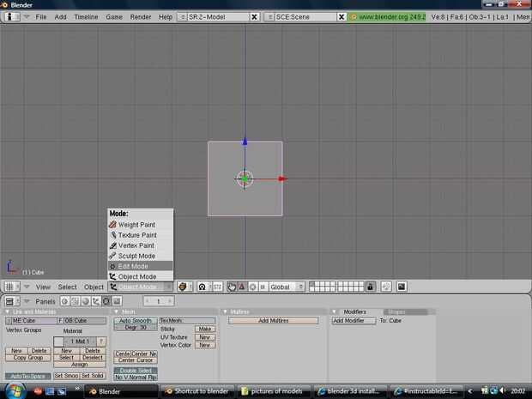Click the render this window icon

402,287
